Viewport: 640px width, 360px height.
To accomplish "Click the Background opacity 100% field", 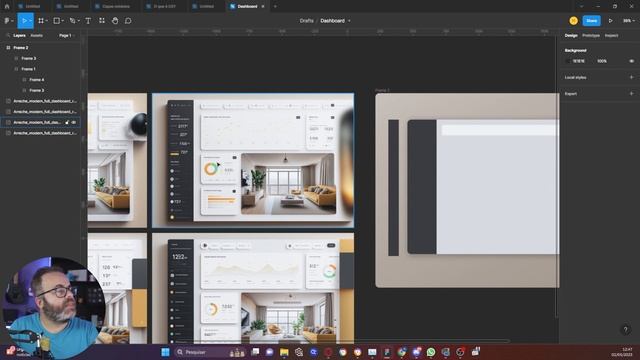I will (x=602, y=61).
